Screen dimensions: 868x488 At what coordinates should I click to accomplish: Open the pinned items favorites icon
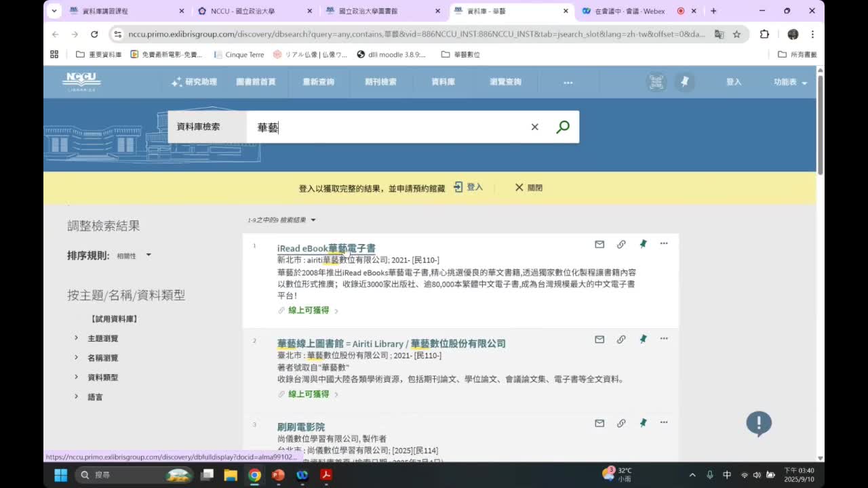pos(685,81)
